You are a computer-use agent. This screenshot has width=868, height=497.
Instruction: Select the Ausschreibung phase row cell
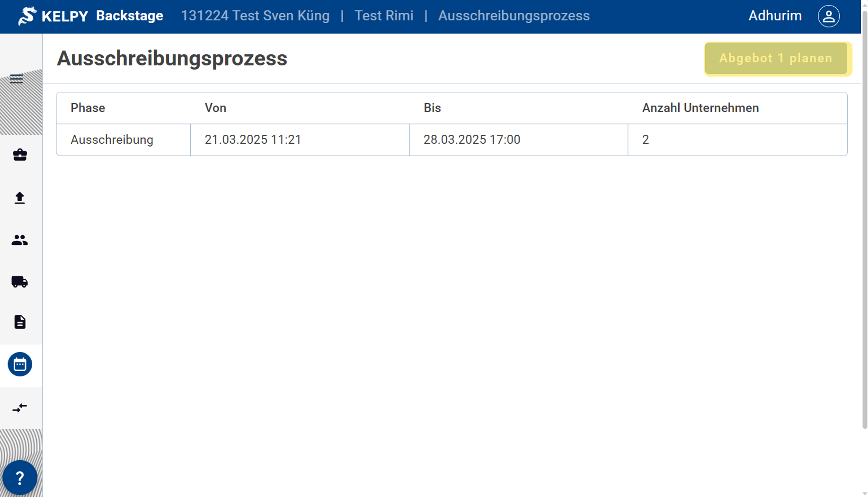coord(112,140)
